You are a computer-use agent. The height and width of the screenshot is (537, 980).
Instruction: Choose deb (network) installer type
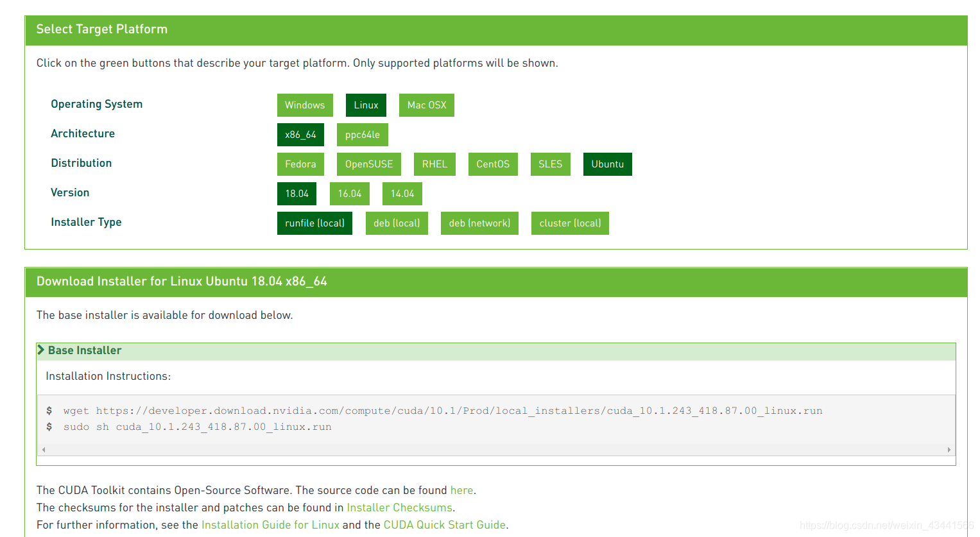[479, 223]
